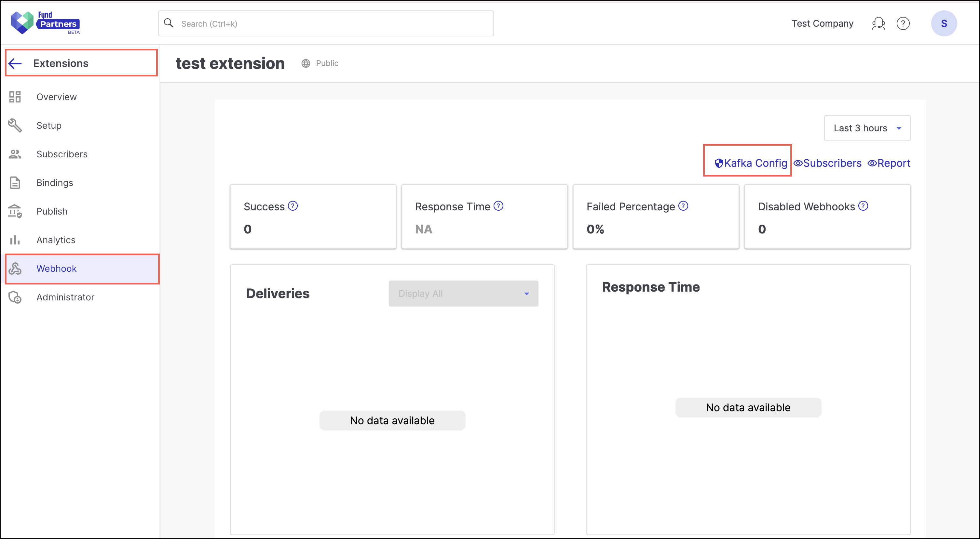980x539 pixels.
Task: Click the Extensions heading
Action: point(61,63)
